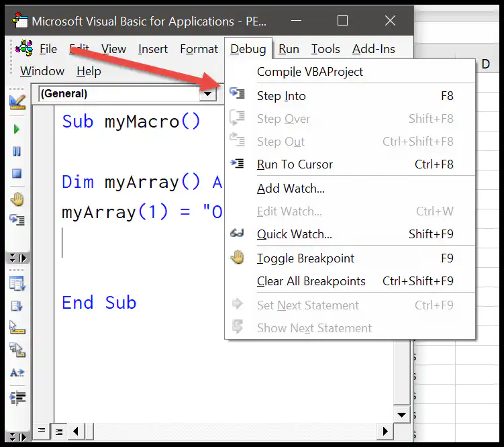This screenshot has width=504, height=447.
Task: Open the Insert menu
Action: [153, 49]
